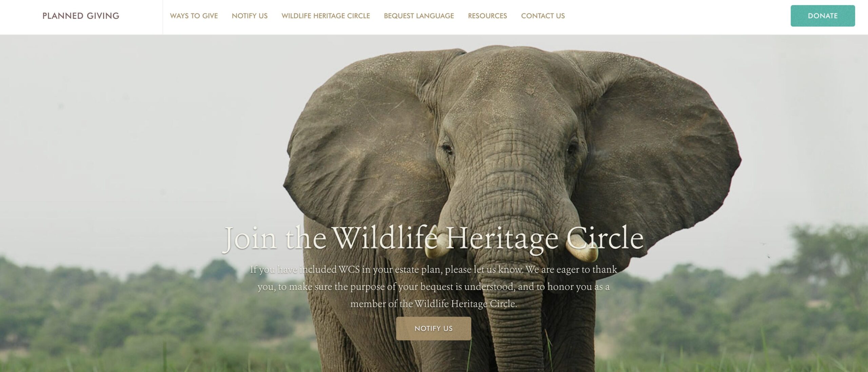Click the Join the Wildlife Heritage Circle heading

[433, 239]
